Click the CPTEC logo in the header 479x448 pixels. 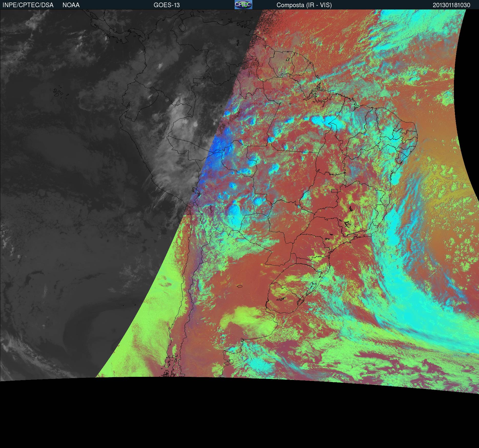[x=243, y=5]
